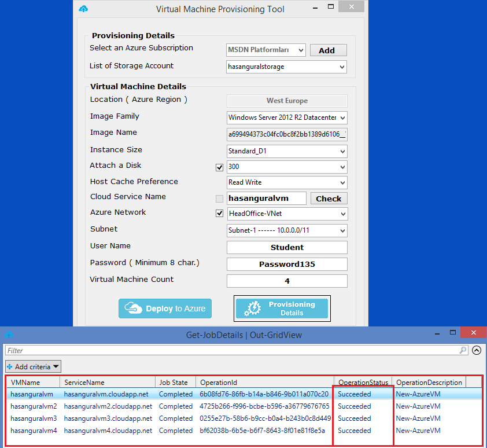
Task: Collapse the filter panel with chevron button
Action: coord(477,350)
